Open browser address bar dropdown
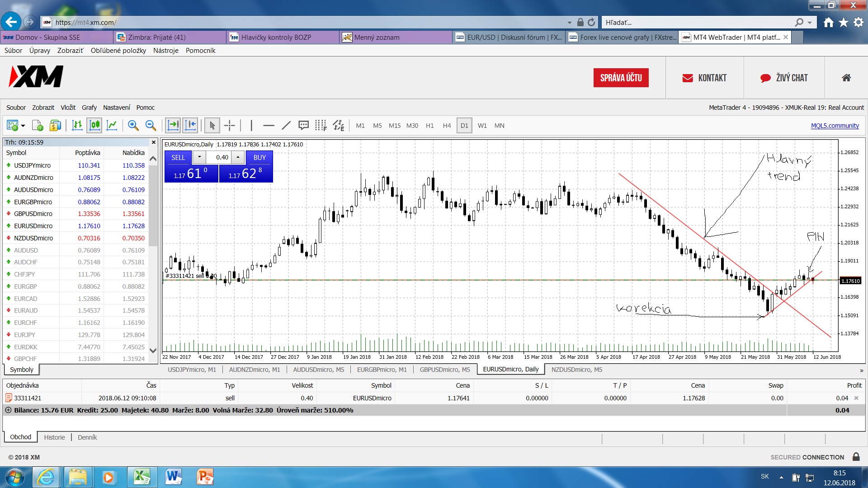Screen dimensions: 868x488 tap(569, 22)
